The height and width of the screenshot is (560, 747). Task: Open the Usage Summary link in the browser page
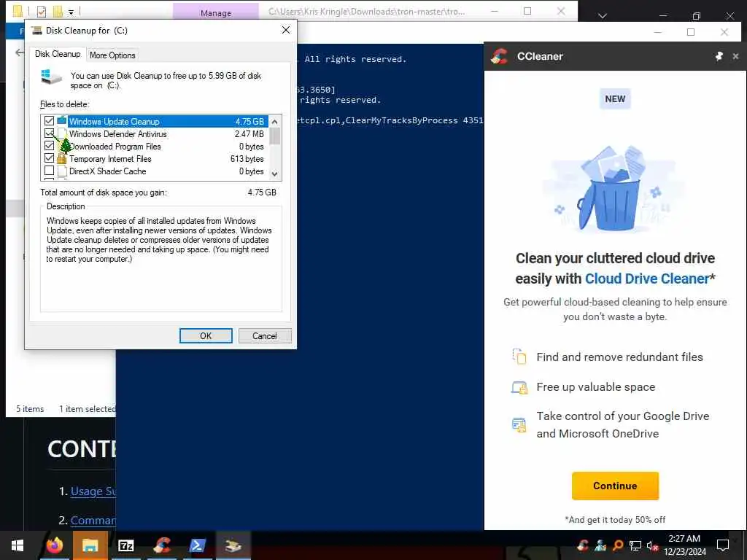tap(93, 491)
